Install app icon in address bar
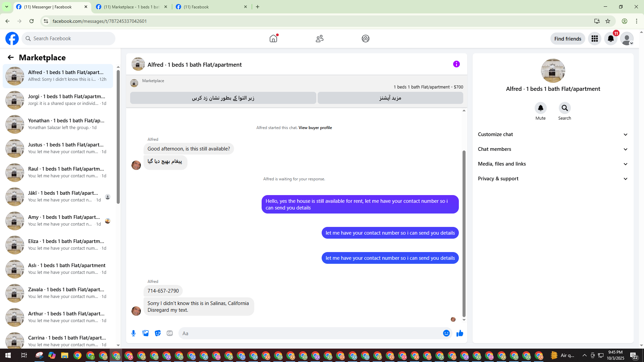This screenshot has height=362, width=644. [x=597, y=21]
